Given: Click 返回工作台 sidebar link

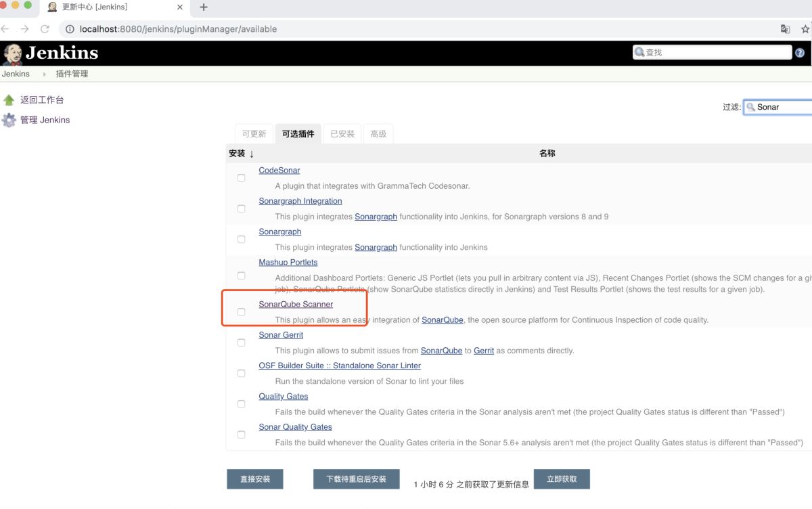Looking at the screenshot, I should [42, 100].
